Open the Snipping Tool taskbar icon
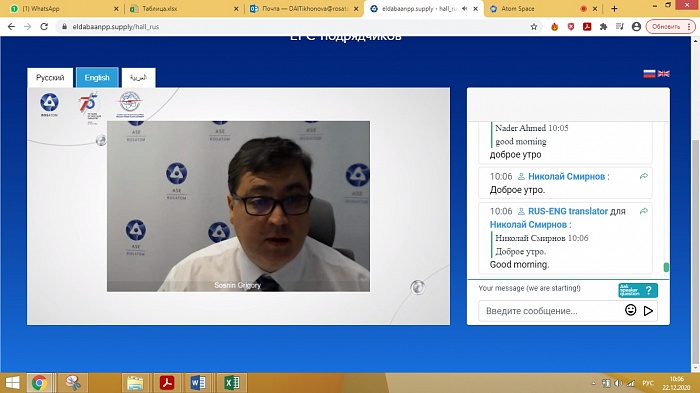The width and height of the screenshot is (700, 393). click(x=73, y=383)
